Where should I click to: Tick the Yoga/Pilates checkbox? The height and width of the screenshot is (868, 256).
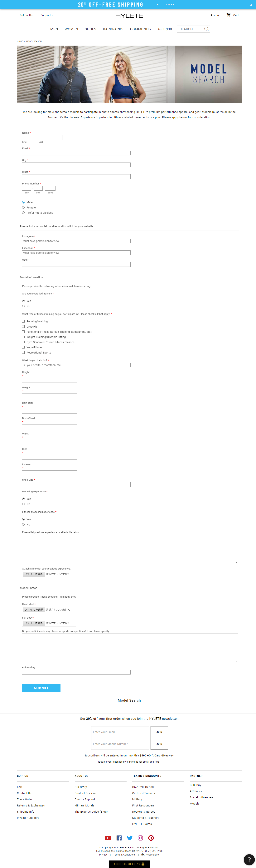click(x=23, y=347)
